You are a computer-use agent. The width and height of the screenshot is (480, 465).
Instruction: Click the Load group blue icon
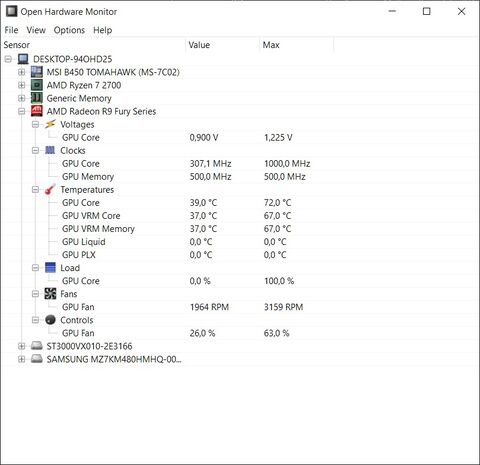(50, 268)
